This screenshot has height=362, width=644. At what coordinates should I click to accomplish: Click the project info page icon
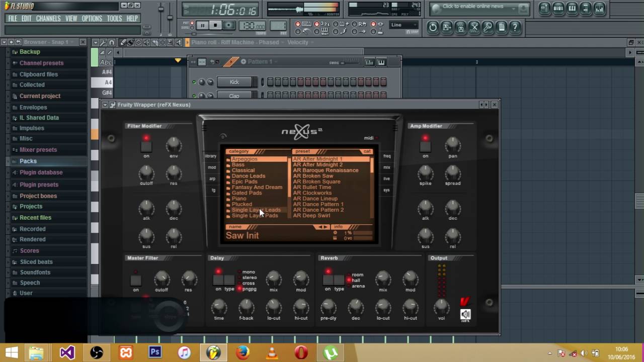click(501, 27)
